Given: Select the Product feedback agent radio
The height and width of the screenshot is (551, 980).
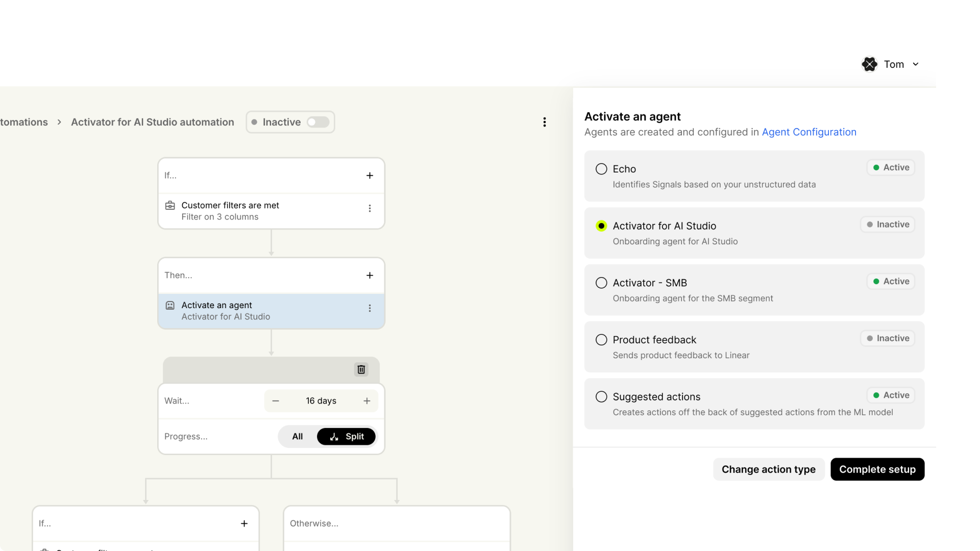Looking at the screenshot, I should click(601, 340).
